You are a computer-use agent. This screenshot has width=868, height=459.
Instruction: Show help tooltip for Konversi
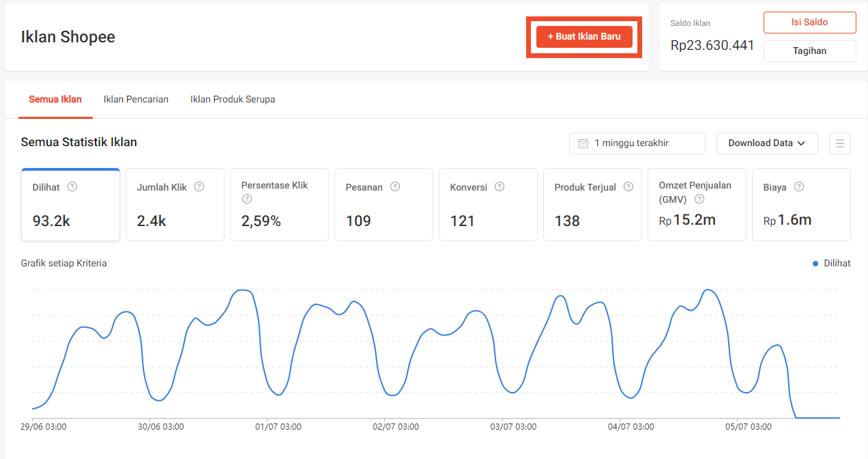click(x=500, y=186)
